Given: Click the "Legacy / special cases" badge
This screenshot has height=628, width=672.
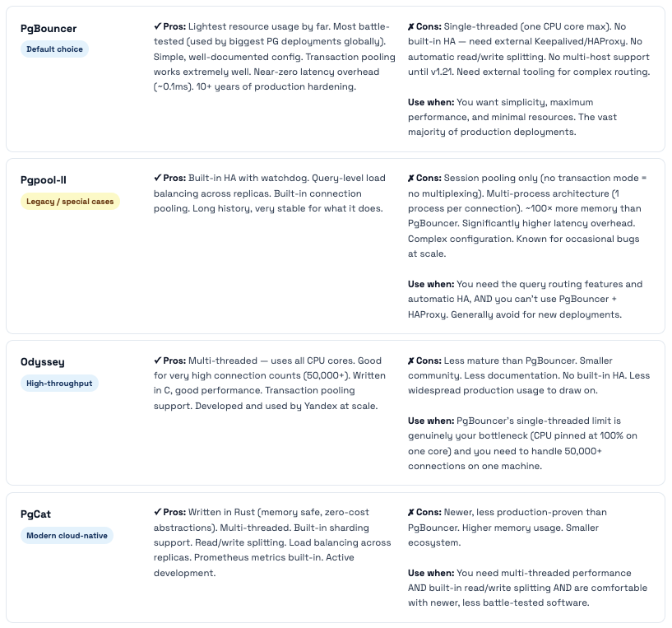Looking at the screenshot, I should (70, 202).
